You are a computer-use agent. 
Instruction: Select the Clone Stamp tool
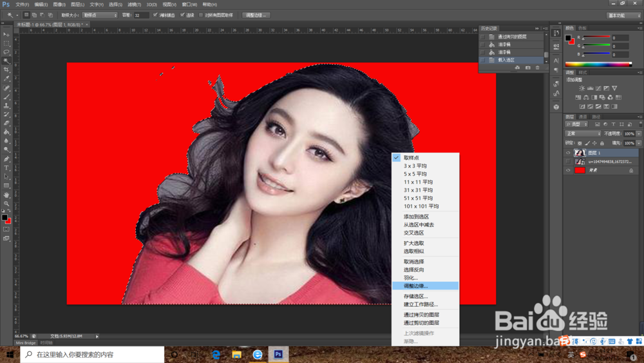[6, 106]
